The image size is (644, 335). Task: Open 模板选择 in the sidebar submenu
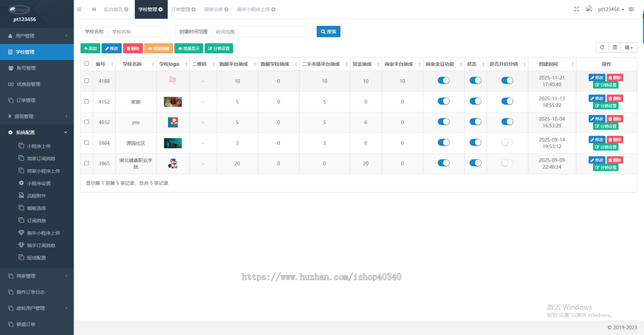[x=36, y=208]
